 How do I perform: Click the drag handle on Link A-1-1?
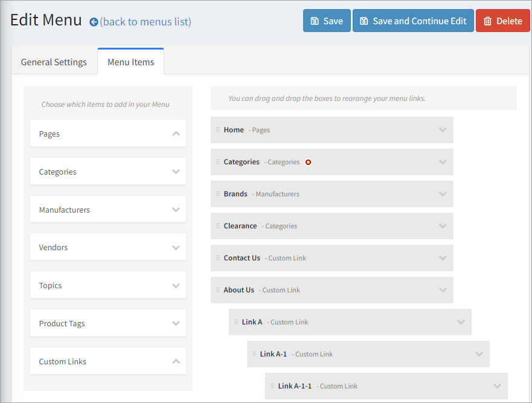point(272,386)
